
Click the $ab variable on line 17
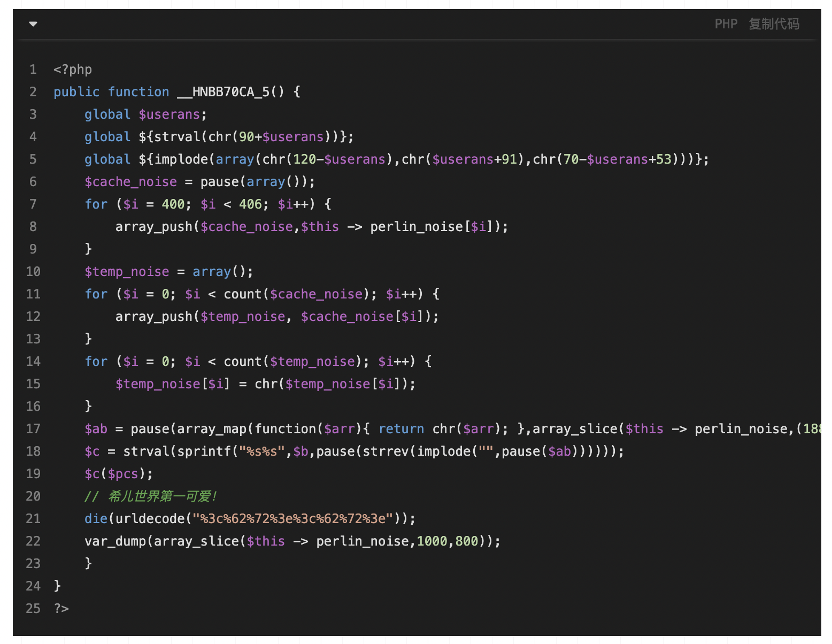point(96,429)
